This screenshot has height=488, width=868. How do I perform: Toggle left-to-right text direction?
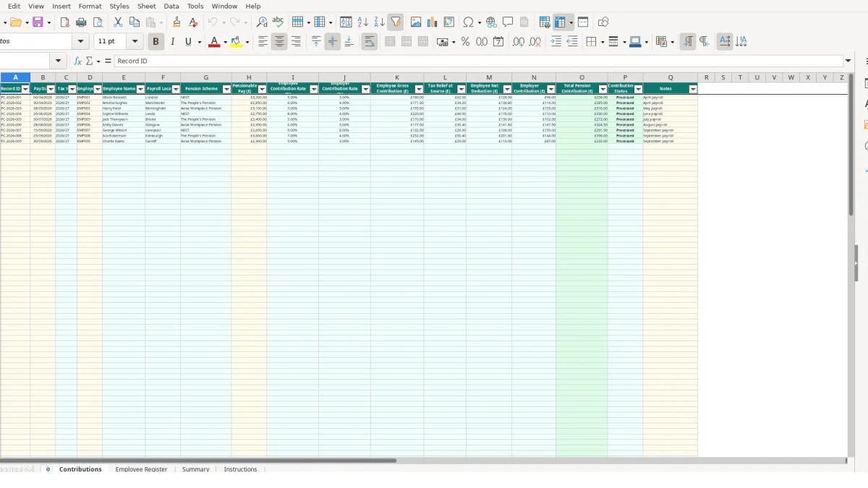pos(688,42)
